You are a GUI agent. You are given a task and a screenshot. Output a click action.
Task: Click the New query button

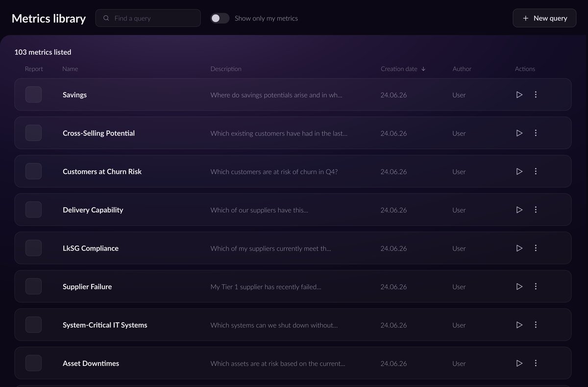click(544, 18)
